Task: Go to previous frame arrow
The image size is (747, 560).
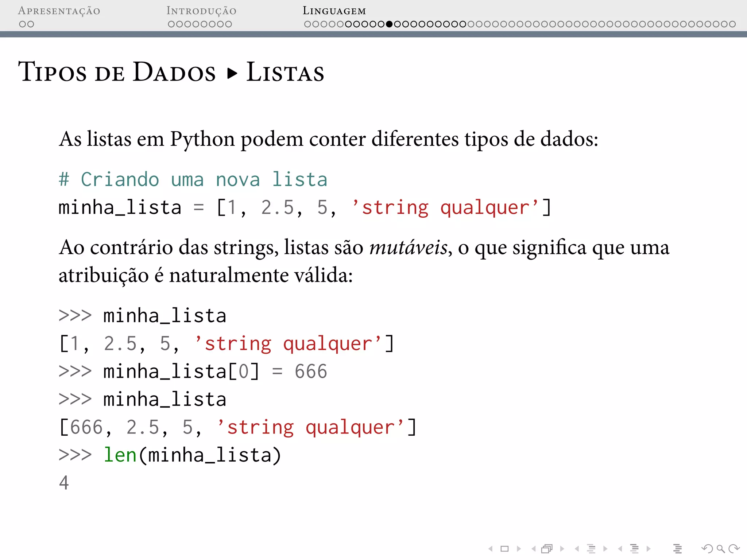Action: tap(534, 549)
